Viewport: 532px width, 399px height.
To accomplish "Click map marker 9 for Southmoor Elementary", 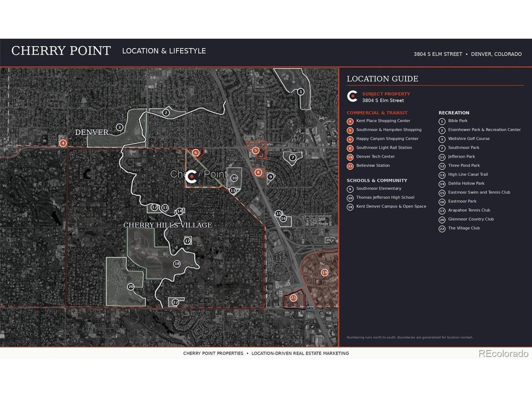I will pyautogui.click(x=270, y=177).
